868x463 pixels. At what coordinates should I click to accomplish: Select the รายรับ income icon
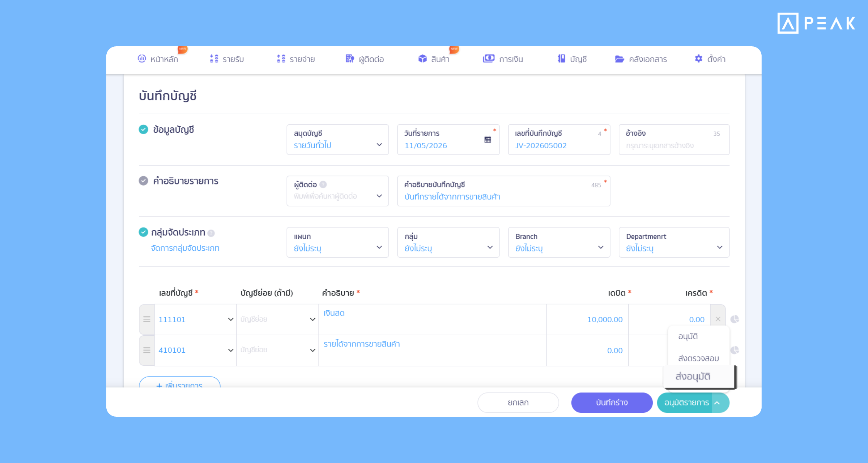tap(214, 59)
